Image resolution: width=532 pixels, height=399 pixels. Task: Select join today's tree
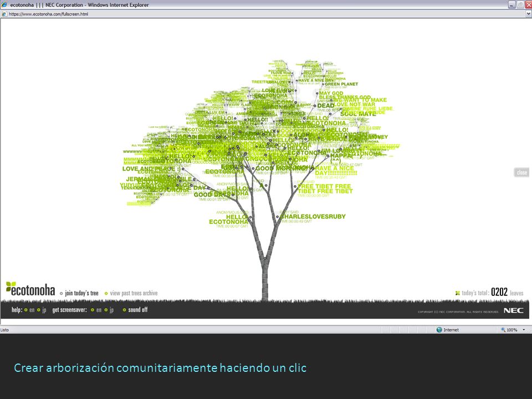81,293
